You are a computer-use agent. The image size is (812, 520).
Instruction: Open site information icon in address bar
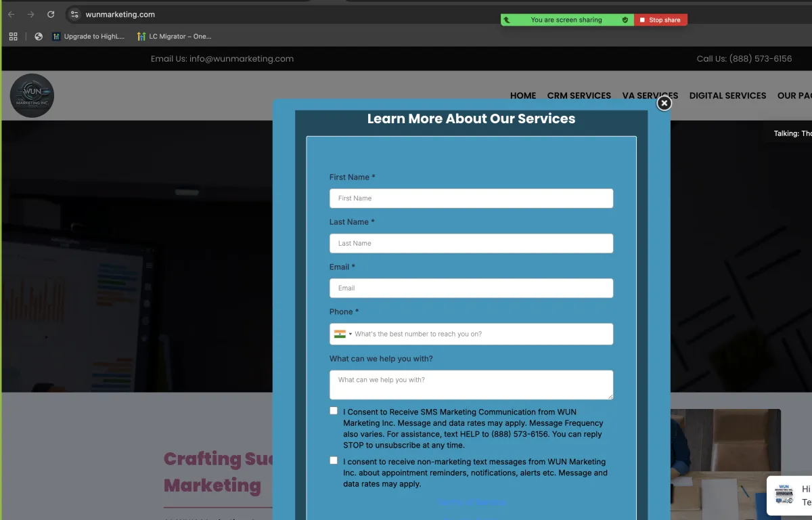(x=74, y=14)
